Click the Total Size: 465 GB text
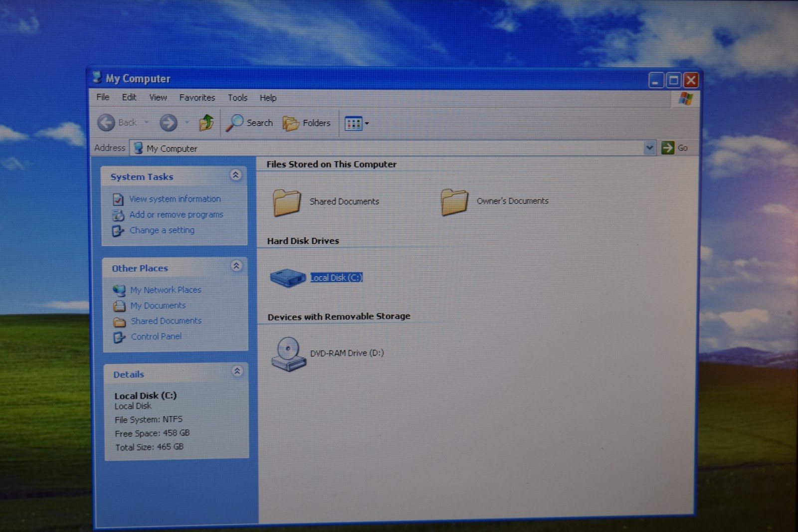The width and height of the screenshot is (798, 532). tap(150, 447)
